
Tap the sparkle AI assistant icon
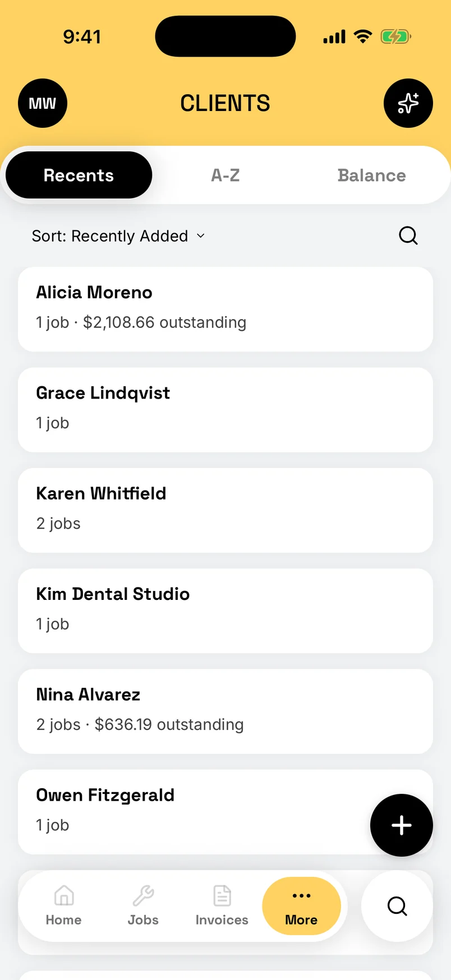(x=408, y=103)
